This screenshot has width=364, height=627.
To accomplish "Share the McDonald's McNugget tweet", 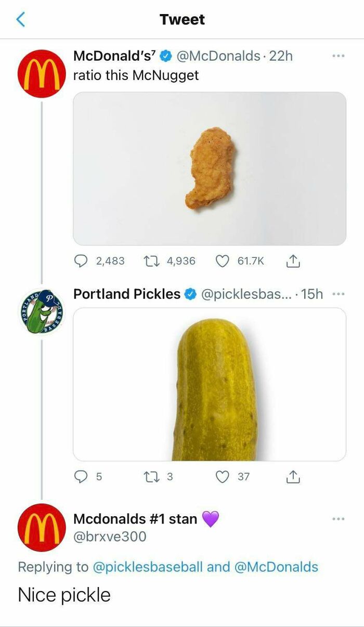I will coord(293,261).
